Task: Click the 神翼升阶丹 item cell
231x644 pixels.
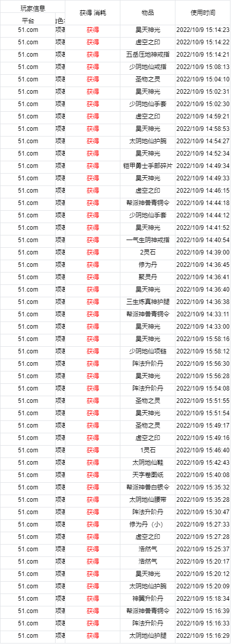Action: (148, 599)
